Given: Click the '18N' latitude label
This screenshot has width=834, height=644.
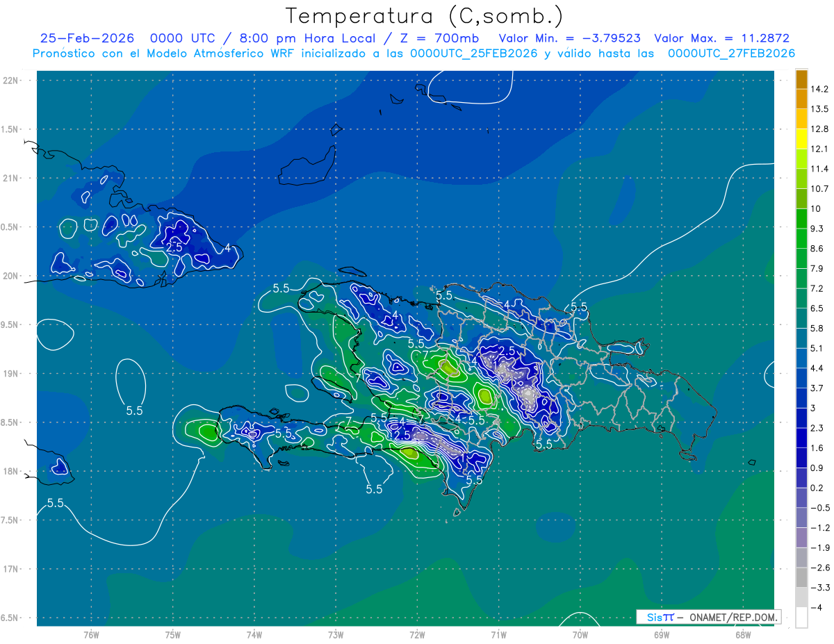Looking at the screenshot, I should click(x=11, y=471).
